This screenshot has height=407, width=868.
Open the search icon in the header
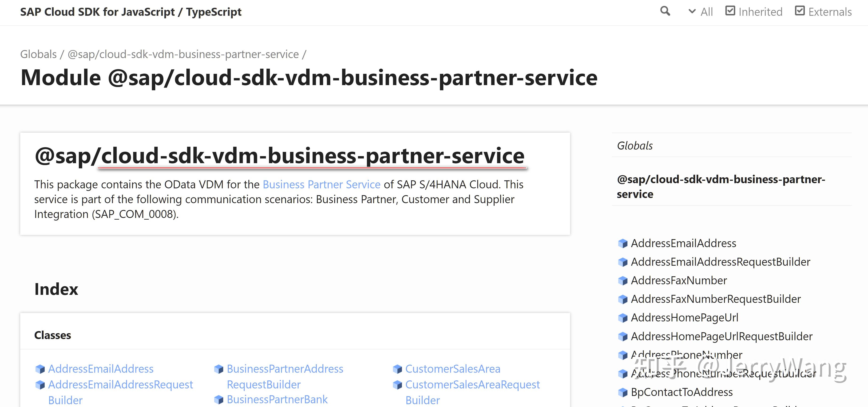click(x=665, y=11)
